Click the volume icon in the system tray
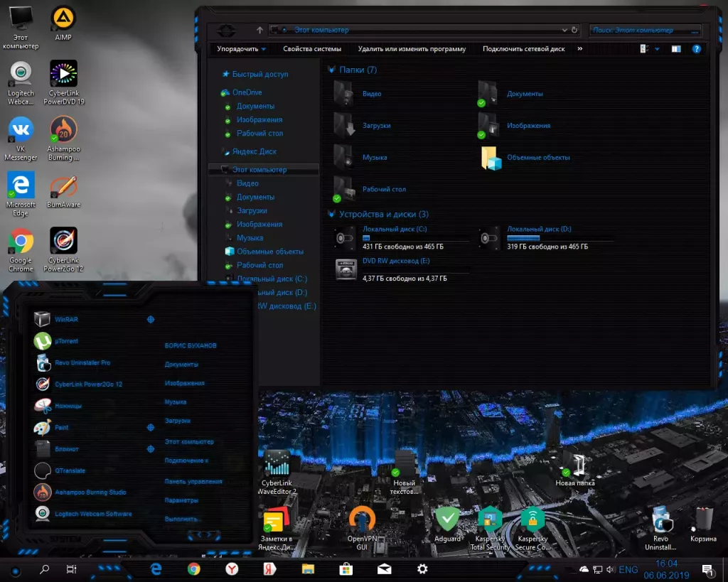The image size is (728, 582). 612,568
